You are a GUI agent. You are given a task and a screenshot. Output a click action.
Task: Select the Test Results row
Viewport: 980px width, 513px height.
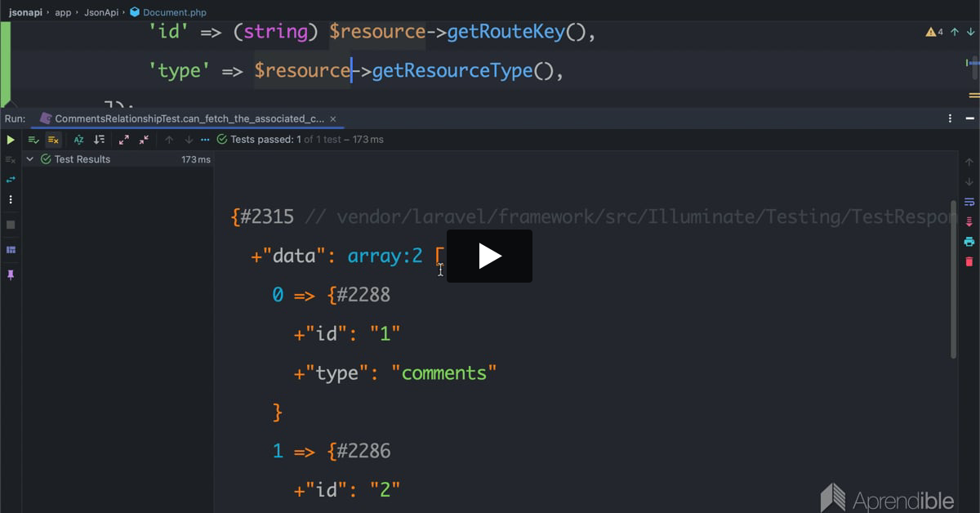(118, 159)
